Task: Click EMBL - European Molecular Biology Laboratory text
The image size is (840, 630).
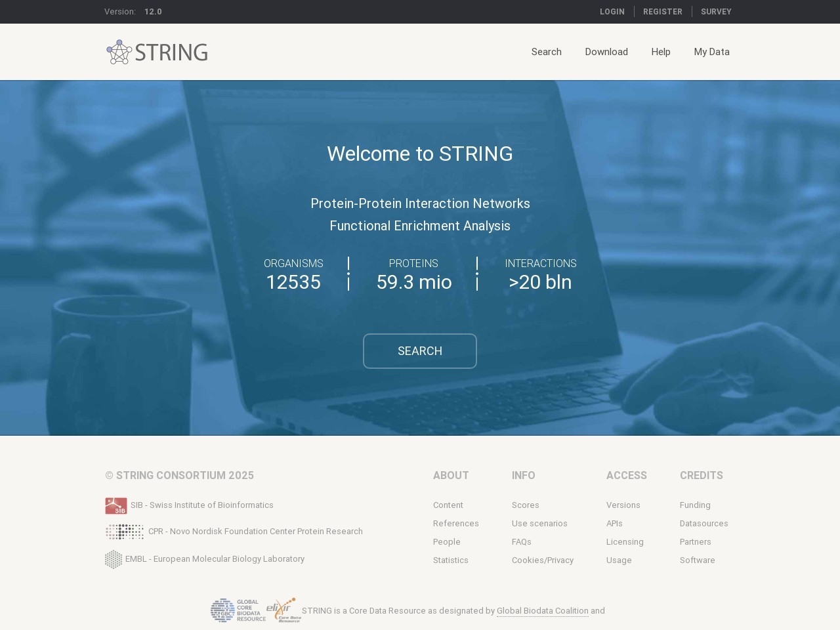Action: pyautogui.click(x=215, y=559)
